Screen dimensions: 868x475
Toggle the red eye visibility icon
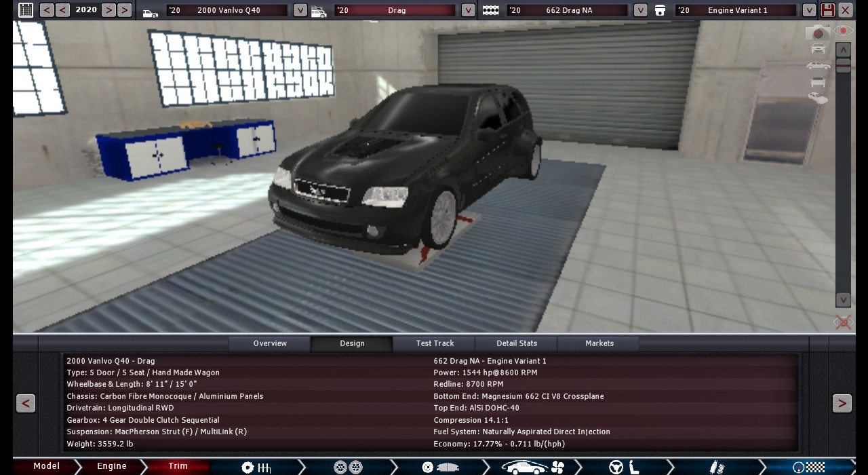tap(843, 31)
